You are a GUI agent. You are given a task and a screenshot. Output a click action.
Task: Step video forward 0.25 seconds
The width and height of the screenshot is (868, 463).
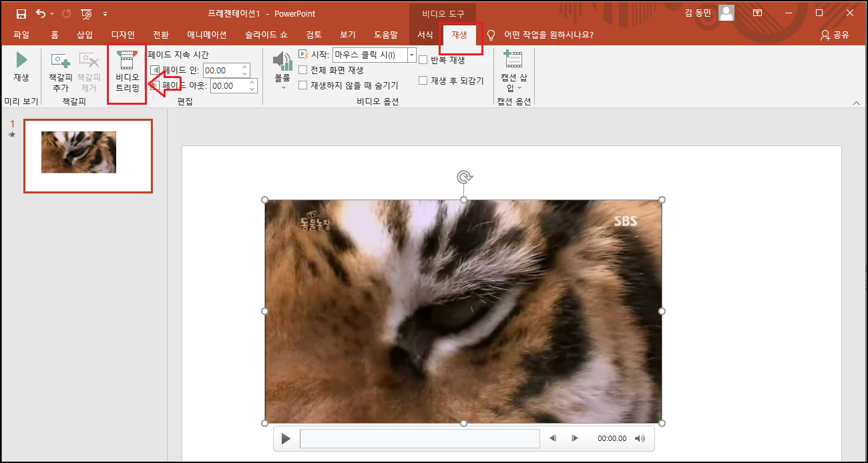[575, 438]
